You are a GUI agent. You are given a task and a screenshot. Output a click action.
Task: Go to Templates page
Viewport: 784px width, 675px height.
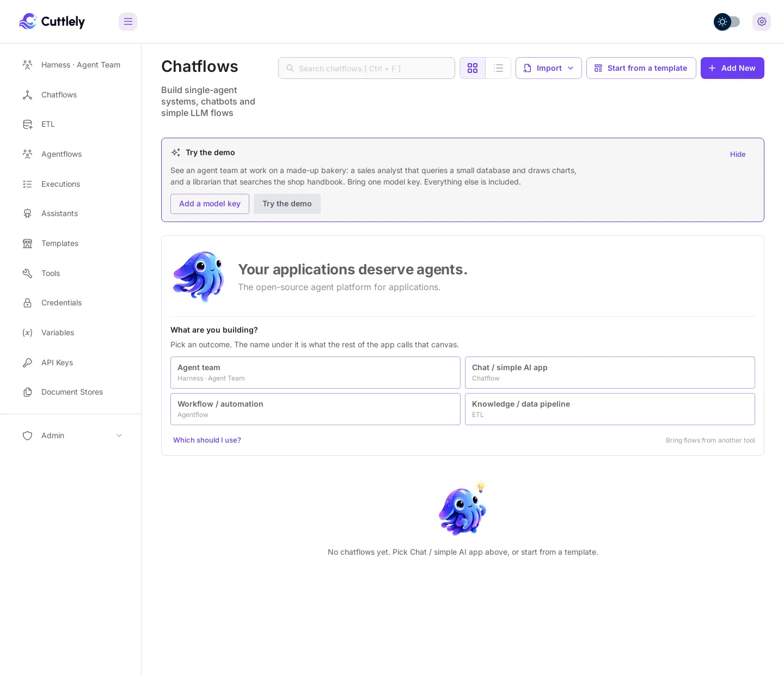71,243
